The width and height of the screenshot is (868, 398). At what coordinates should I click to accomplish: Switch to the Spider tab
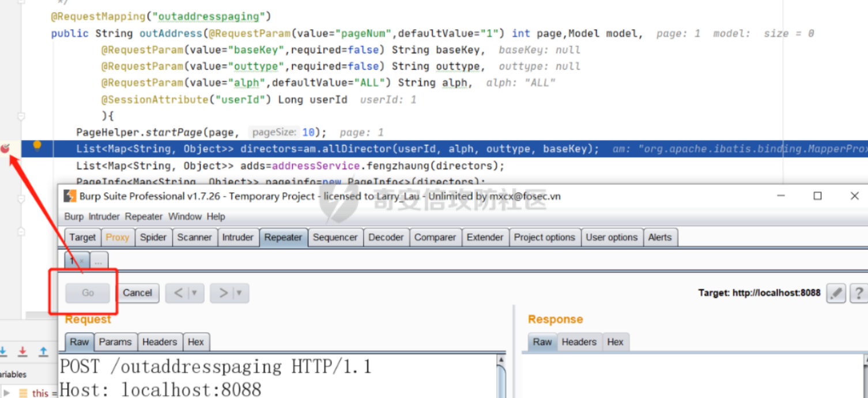[x=153, y=237]
